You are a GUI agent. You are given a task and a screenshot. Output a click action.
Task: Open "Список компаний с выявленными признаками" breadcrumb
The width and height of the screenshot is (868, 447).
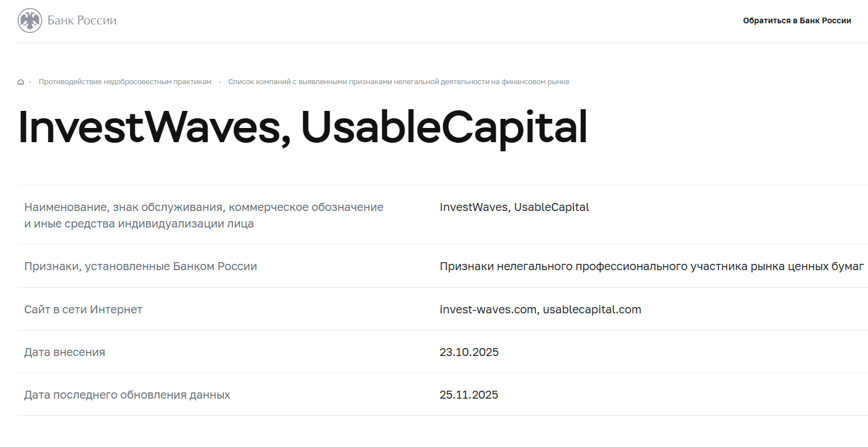pyautogui.click(x=398, y=82)
